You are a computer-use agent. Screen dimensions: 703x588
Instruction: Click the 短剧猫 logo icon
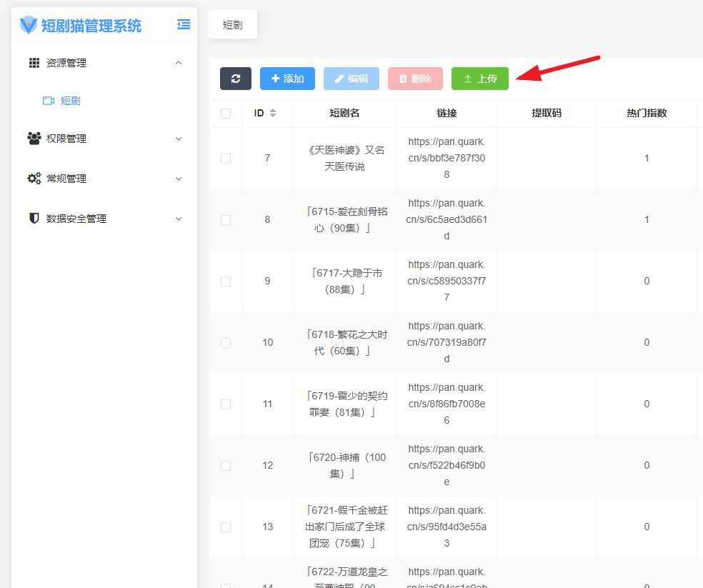pos(29,25)
